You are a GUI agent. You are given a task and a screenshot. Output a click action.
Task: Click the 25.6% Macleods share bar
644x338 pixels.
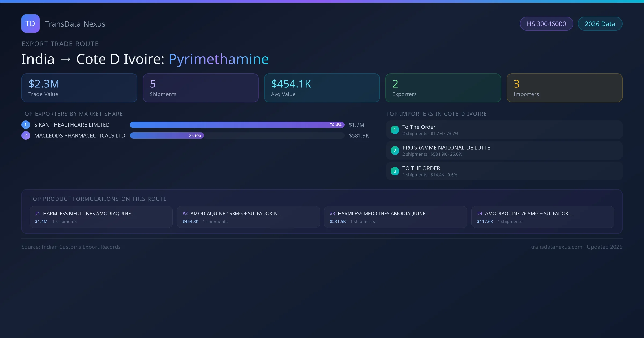pyautogui.click(x=167, y=135)
